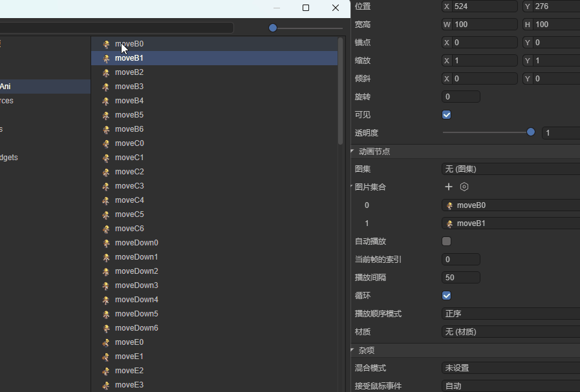Enable the 自动播放 checkbox
Viewport: 580px width, 392px height.
click(446, 241)
